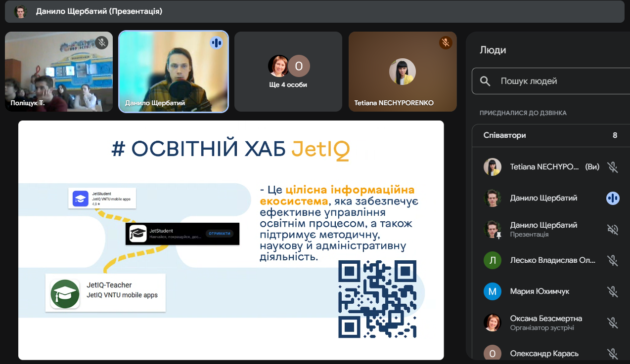Click muted audio icon on Данило Щербатий Презентація row

tap(613, 229)
